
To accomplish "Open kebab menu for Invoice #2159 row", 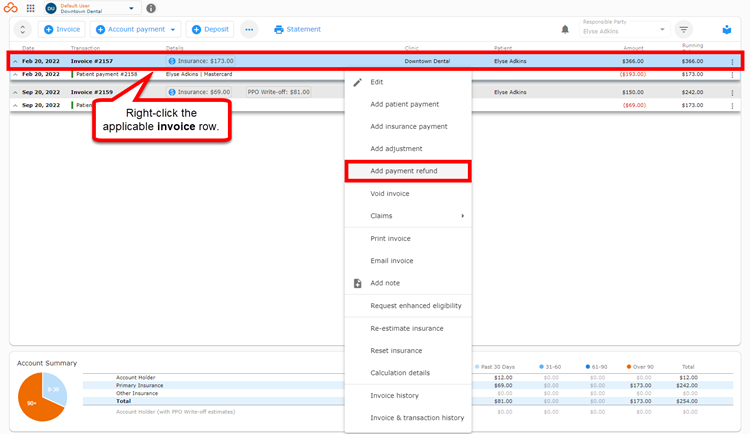I will point(732,93).
